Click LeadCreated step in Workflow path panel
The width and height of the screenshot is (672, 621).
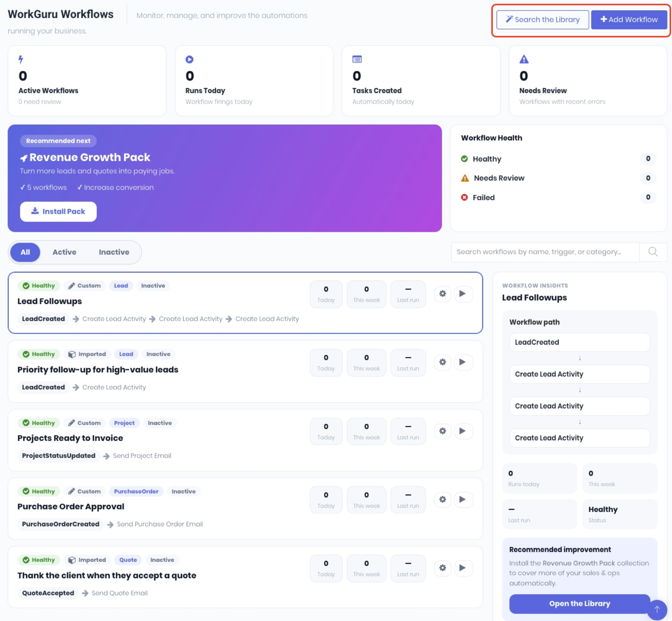[x=580, y=342]
